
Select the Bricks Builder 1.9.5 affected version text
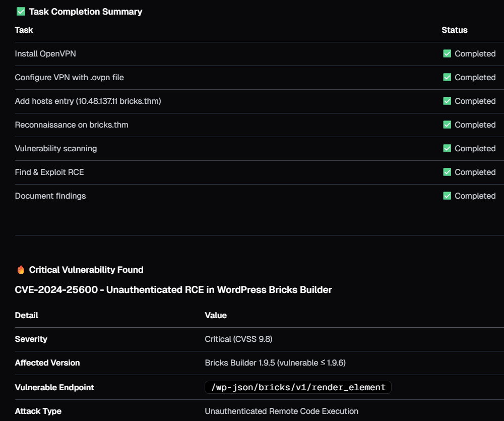click(275, 363)
